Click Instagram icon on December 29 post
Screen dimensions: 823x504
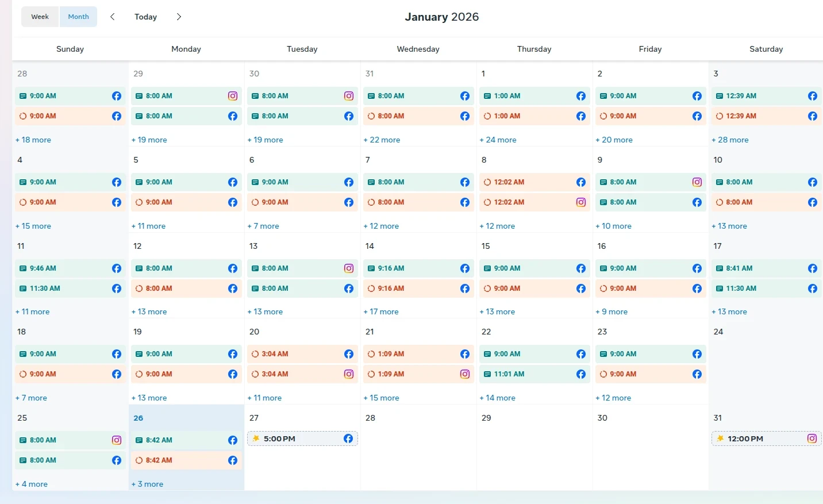pos(233,96)
